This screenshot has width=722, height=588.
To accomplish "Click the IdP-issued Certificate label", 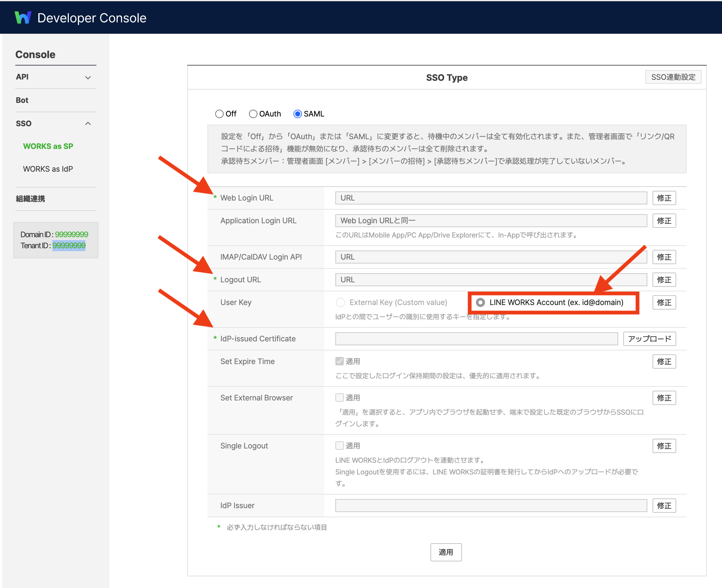I will [258, 339].
